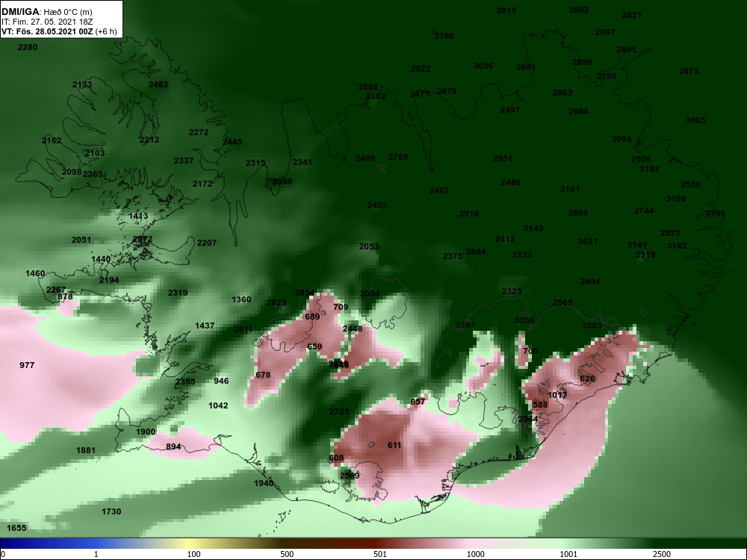Click the map value 946
The image size is (747, 560).
click(x=221, y=381)
